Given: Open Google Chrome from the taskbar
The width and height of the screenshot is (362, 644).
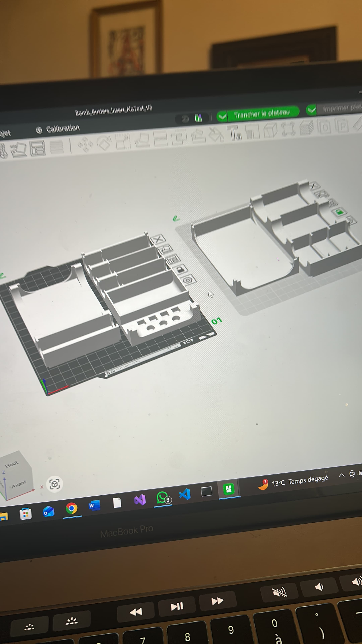Looking at the screenshot, I should 72,508.
